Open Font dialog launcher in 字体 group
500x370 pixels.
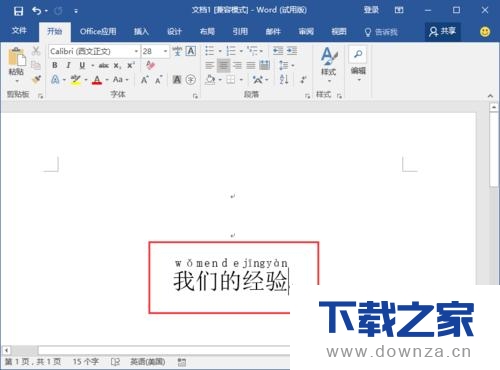(x=195, y=96)
